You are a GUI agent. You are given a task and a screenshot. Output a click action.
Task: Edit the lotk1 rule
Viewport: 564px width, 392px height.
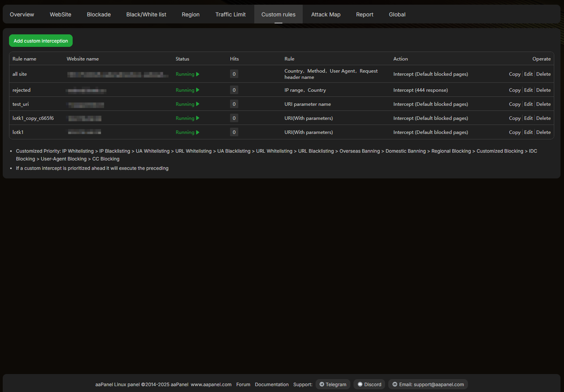tap(528, 132)
